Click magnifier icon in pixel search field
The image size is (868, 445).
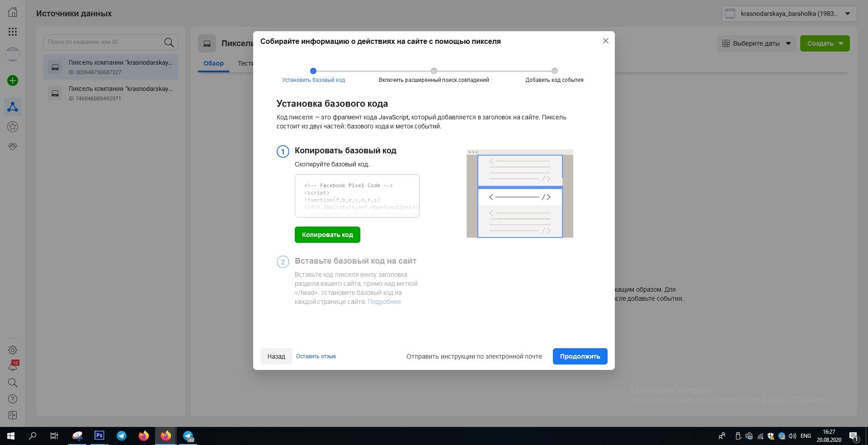point(169,42)
